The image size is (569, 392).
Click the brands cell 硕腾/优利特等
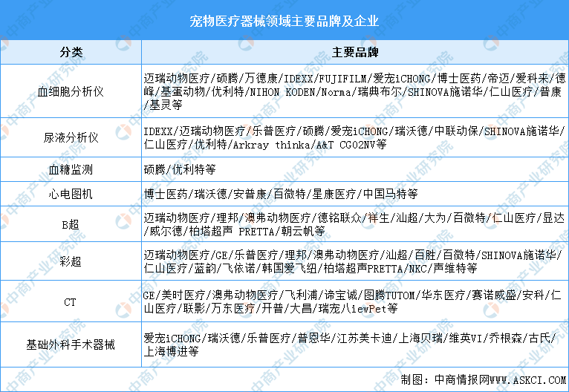pyautogui.click(x=355, y=169)
